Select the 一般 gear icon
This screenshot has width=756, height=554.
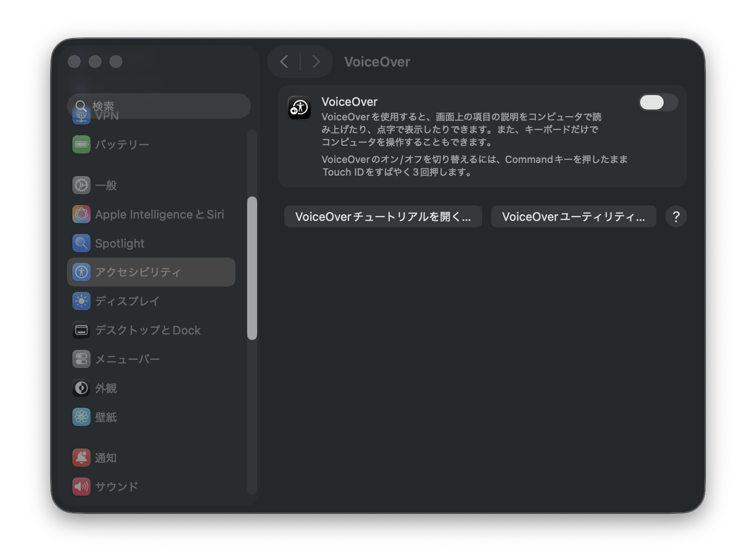click(81, 185)
